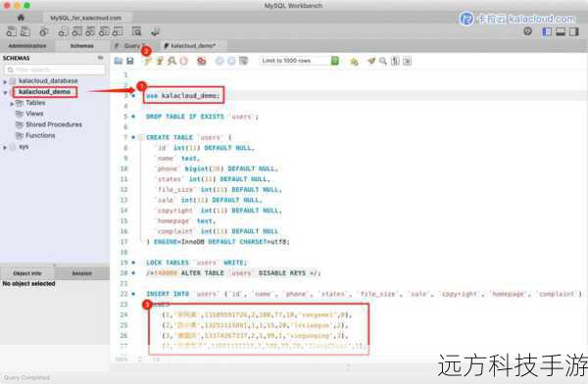Stop the running query icon

click(x=184, y=61)
